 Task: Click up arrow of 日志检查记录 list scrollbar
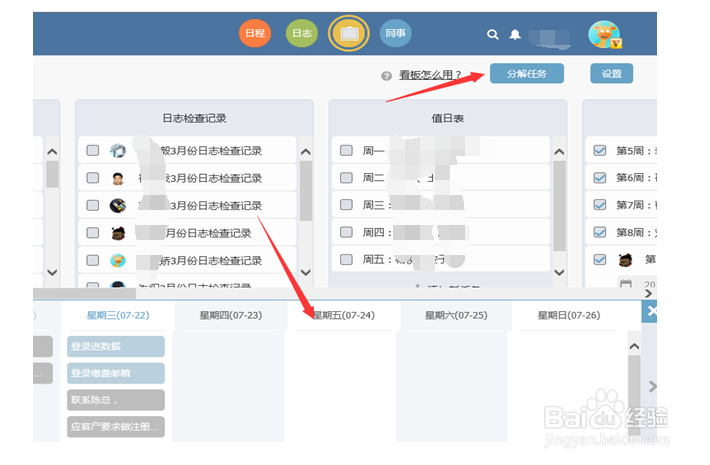click(x=306, y=152)
